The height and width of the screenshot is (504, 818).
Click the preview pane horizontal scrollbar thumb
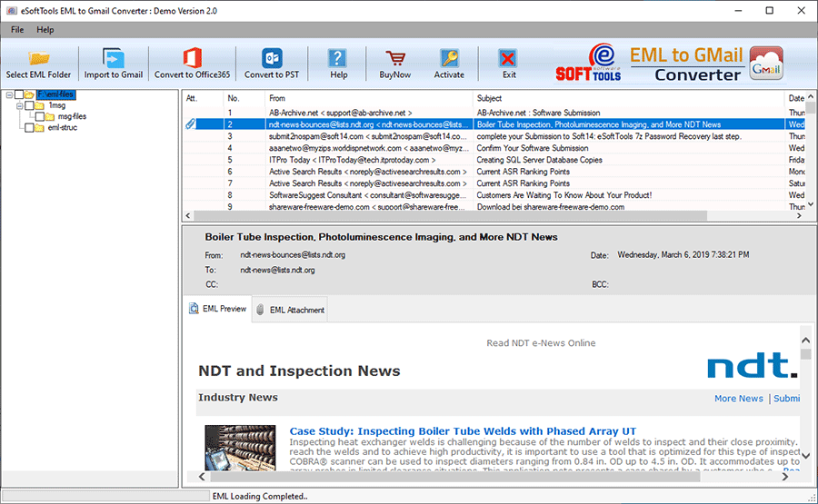click(454, 476)
